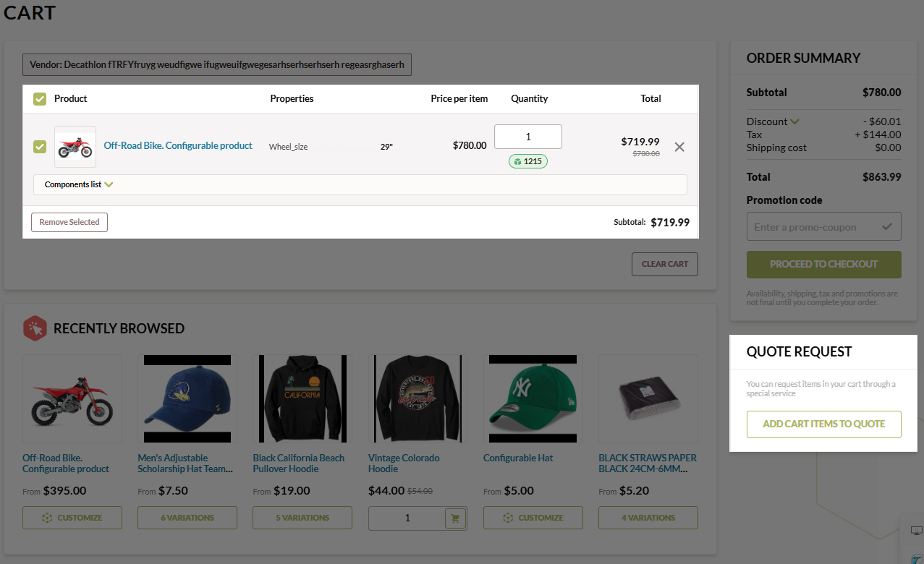Viewport: 924px width, 564px height.
Task: Open the Off-Road Bike product link in cart
Action: [178, 145]
